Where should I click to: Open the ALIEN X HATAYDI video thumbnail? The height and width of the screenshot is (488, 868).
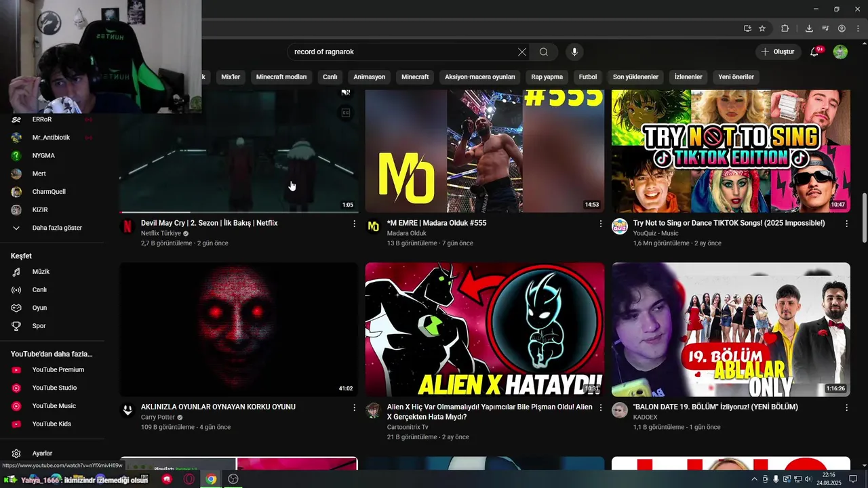[x=485, y=329]
